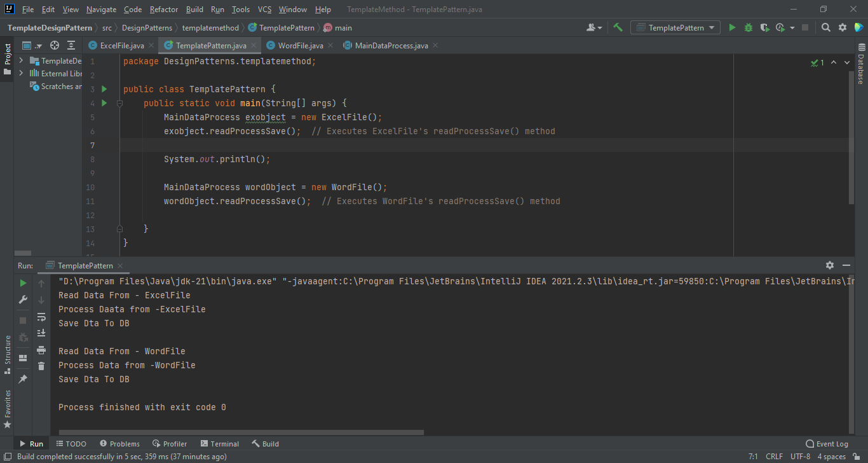868x463 pixels.
Task: Click the greyed Stop square in the main toolbar
Action: (805, 27)
